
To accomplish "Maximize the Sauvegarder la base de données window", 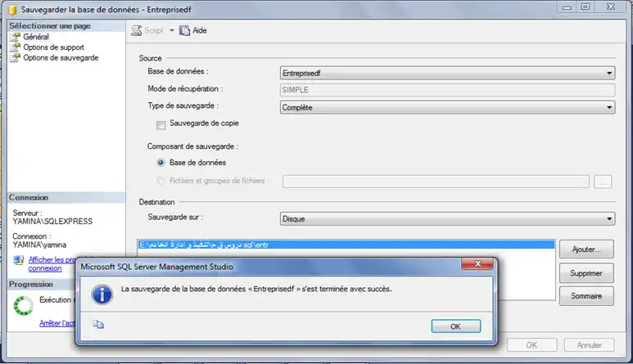I will pos(586,7).
